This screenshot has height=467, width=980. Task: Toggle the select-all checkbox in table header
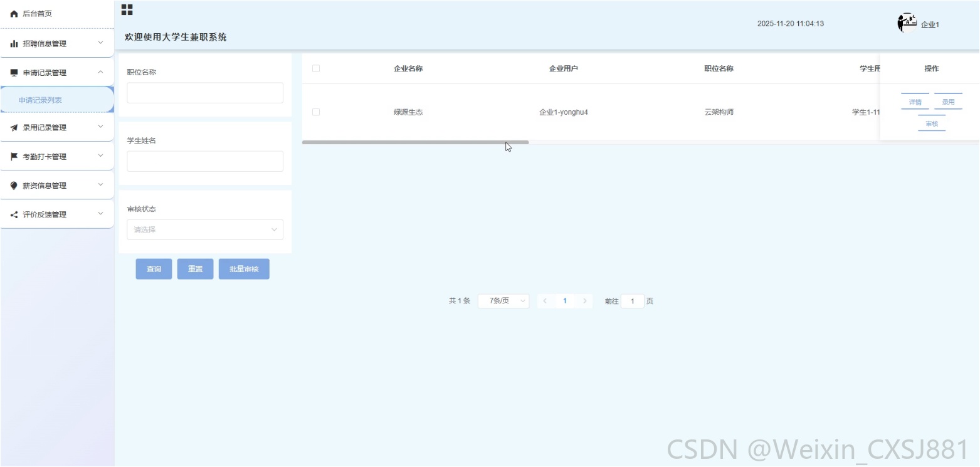pos(316,68)
